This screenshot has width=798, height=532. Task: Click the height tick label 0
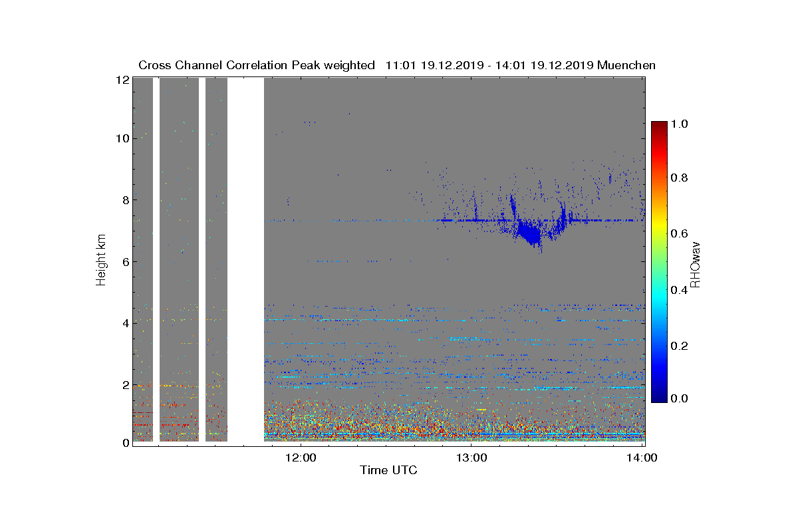125,443
